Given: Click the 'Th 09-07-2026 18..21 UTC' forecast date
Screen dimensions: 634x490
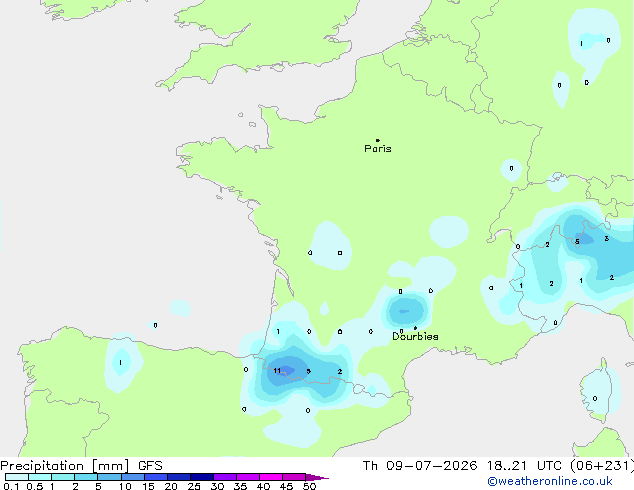Looking at the screenshot, I should [x=462, y=466].
